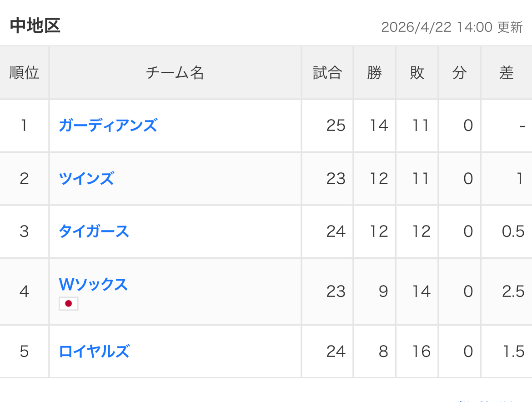Click the 16 losses cell for ロイヤルズ
The image size is (532, 402).
[x=421, y=352]
